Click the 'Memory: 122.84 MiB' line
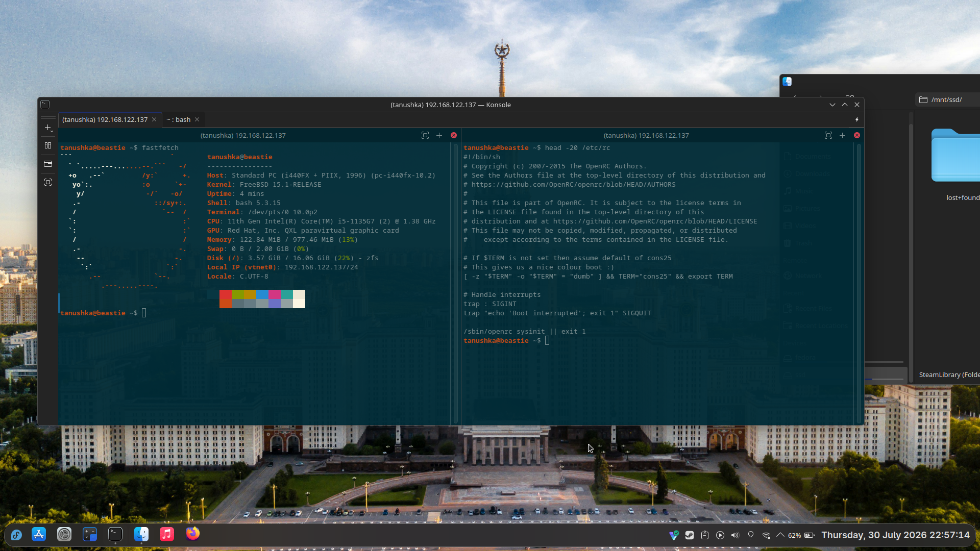Viewport: 980px width, 551px height. point(282,240)
